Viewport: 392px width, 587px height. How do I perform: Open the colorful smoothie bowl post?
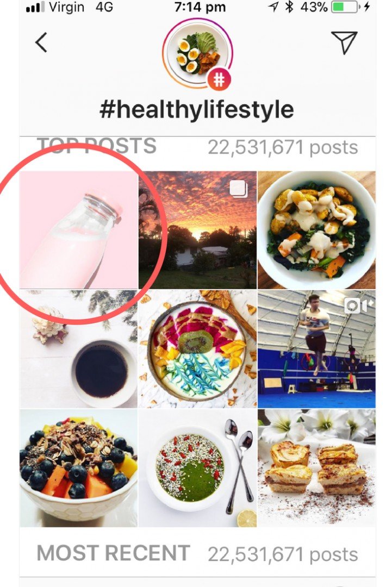(x=198, y=349)
